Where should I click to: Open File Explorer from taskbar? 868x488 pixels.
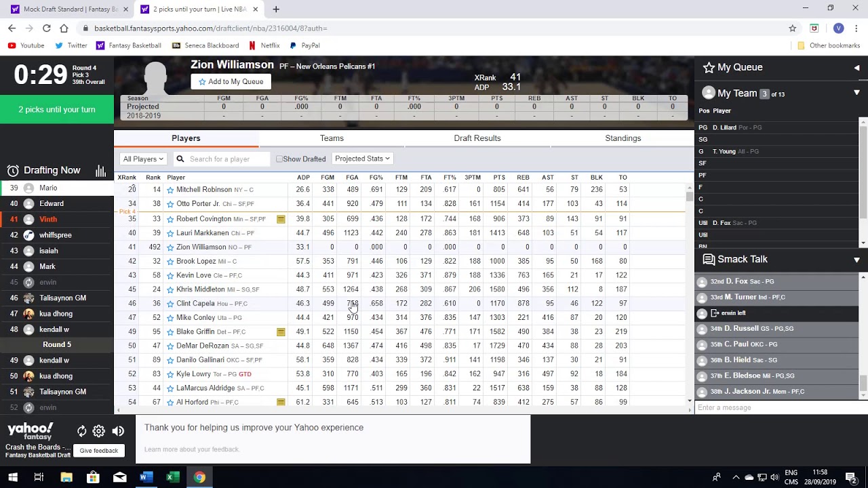tap(66, 477)
